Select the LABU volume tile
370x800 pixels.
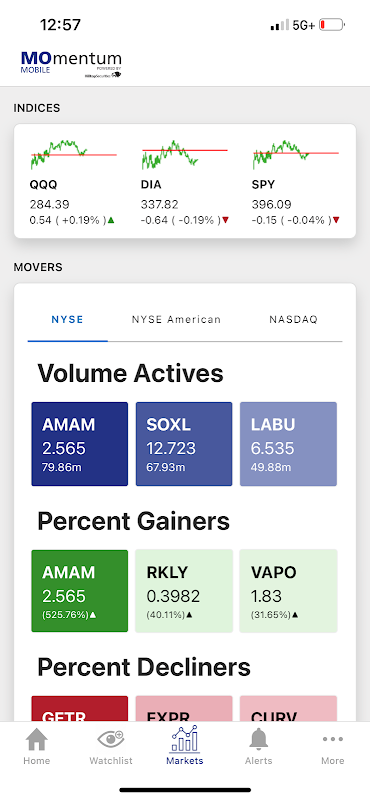click(x=288, y=444)
